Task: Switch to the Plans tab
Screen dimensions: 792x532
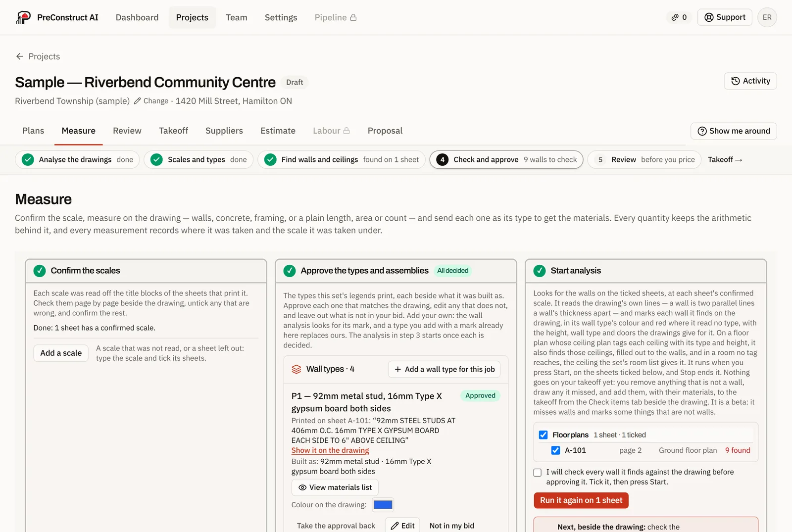Action: [x=33, y=131]
